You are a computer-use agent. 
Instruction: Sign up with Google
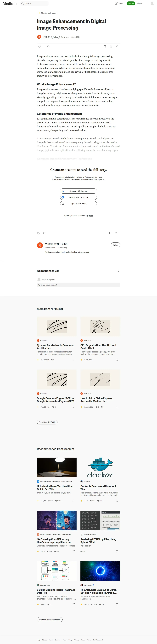pos(78,191)
